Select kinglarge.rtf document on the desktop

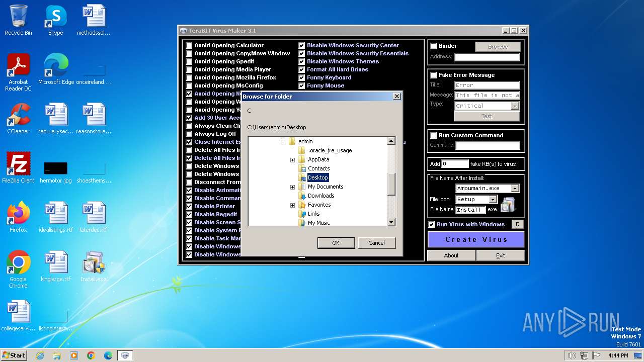tap(56, 266)
